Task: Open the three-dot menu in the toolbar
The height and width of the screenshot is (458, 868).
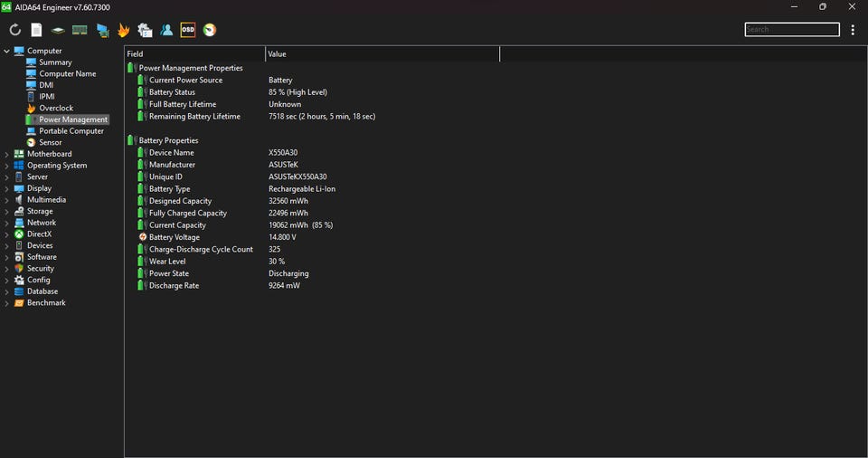Action: pyautogui.click(x=853, y=30)
